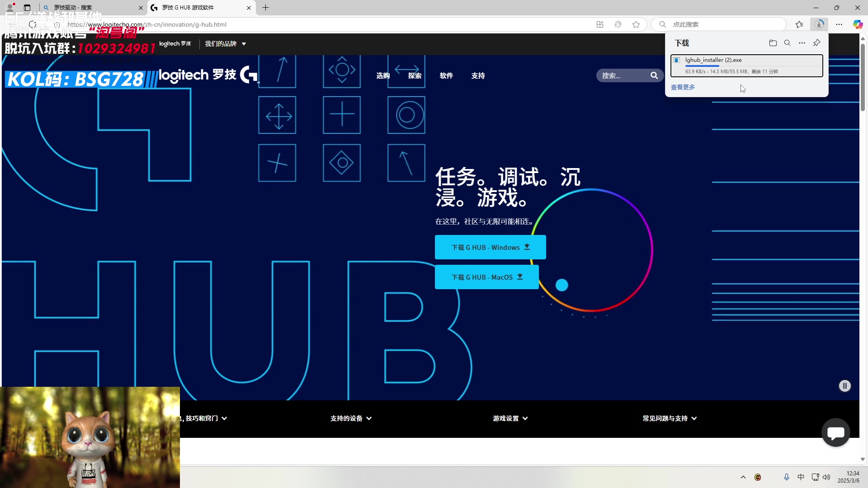The width and height of the screenshot is (868, 488).
Task: Download G HUB for MacOS
Action: (487, 277)
